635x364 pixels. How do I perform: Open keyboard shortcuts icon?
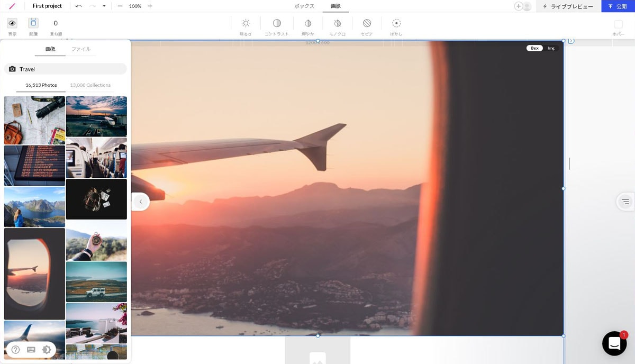(31, 350)
